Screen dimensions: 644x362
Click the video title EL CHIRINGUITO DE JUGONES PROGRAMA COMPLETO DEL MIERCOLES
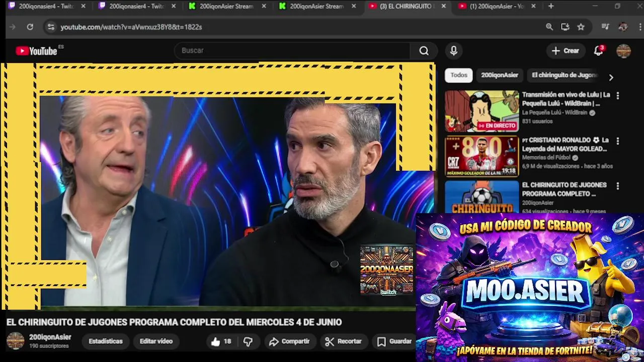[174, 322]
